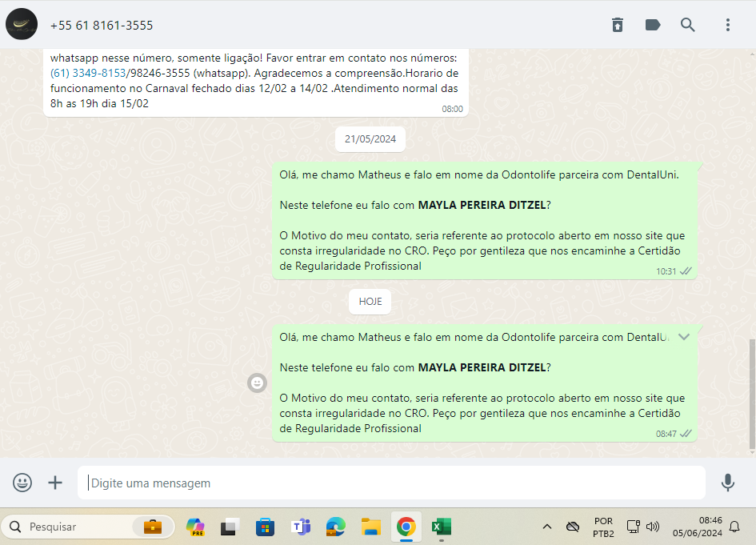Switch to Google Chrome on taskbar
756x545 pixels.
click(x=406, y=527)
